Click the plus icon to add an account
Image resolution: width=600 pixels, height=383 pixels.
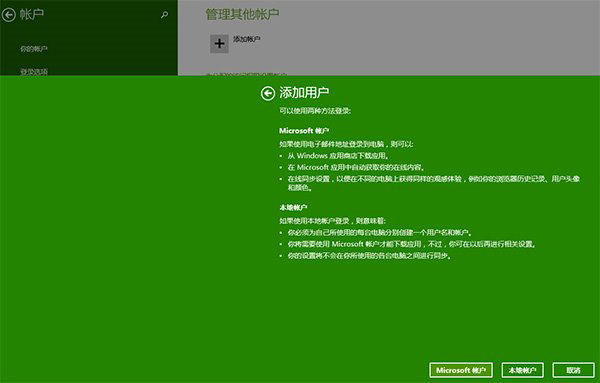click(219, 44)
